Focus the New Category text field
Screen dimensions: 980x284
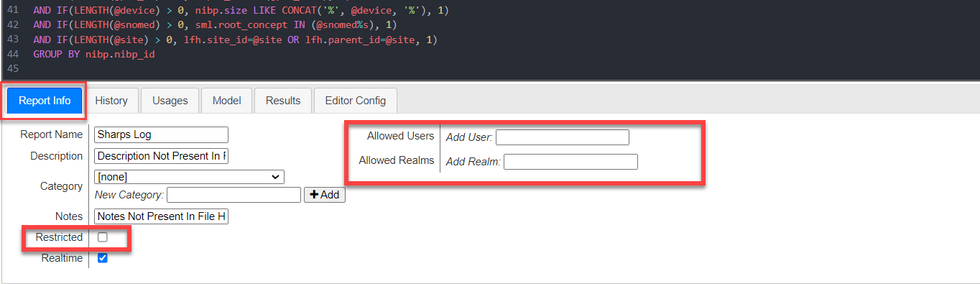click(234, 195)
